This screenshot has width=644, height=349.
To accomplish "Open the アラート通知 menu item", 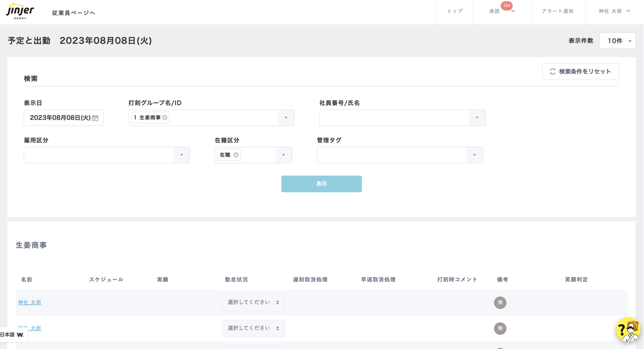I will click(x=557, y=11).
